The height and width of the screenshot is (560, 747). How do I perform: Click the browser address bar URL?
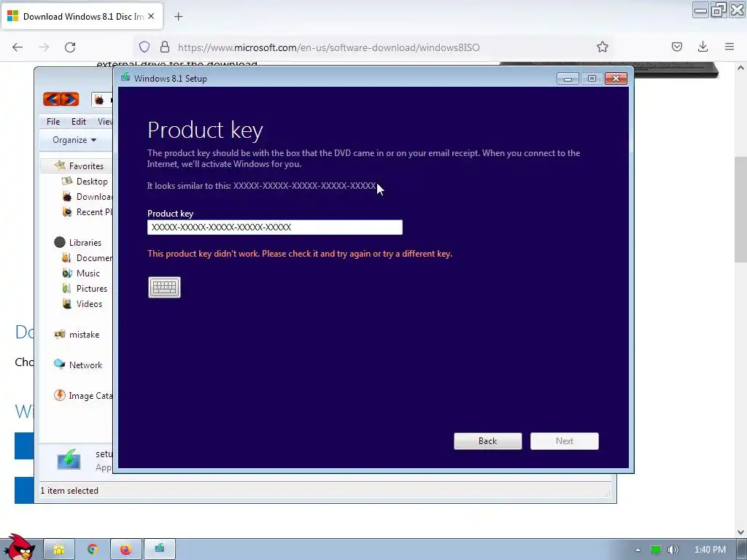tap(329, 47)
